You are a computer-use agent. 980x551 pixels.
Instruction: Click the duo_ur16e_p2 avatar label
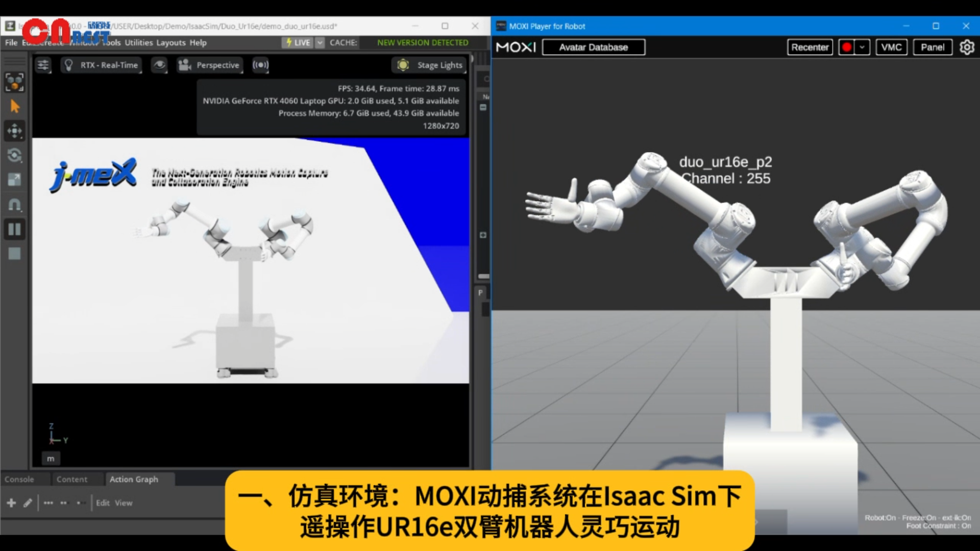[725, 162]
